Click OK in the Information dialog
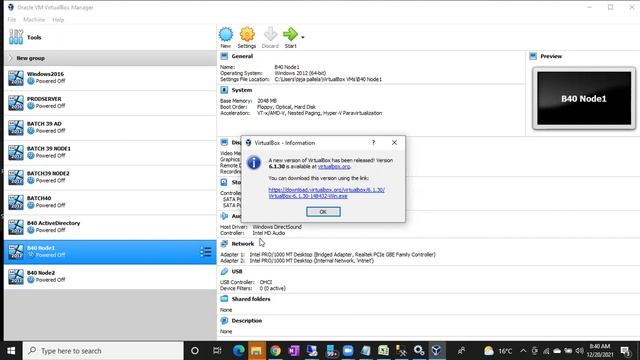 (323, 212)
